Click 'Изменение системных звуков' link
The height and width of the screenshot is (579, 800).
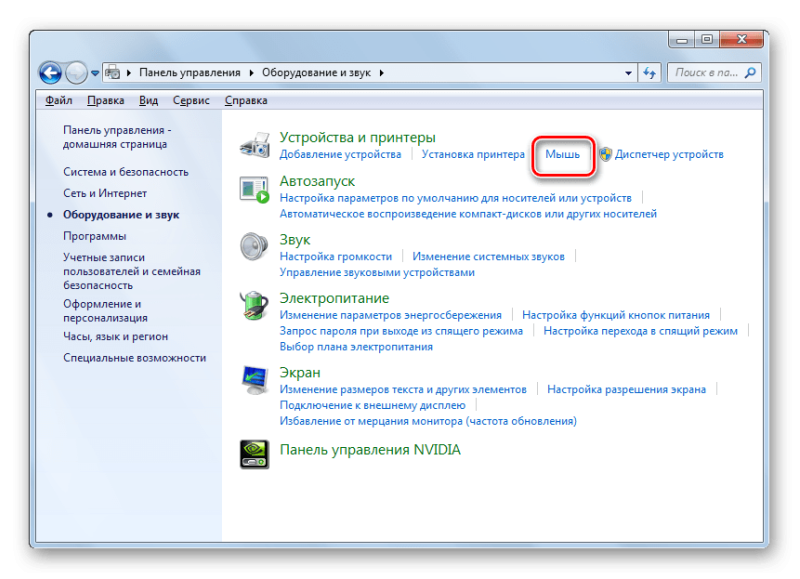pos(488,257)
